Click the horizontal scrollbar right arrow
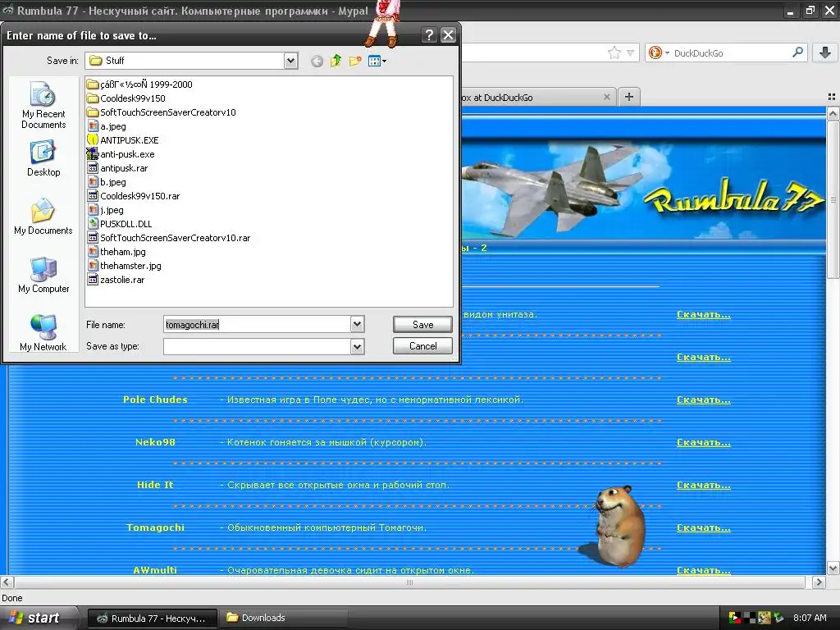This screenshot has width=840, height=630. pyautogui.click(x=819, y=582)
